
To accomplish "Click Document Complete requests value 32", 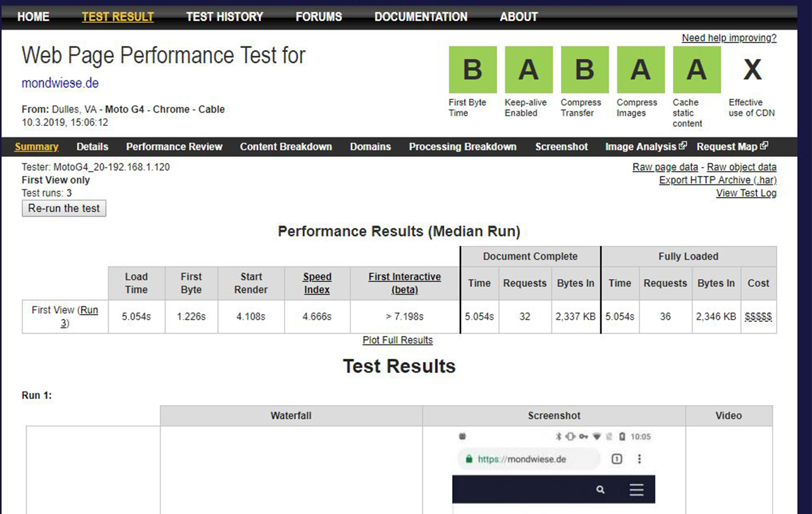I will (x=525, y=317).
